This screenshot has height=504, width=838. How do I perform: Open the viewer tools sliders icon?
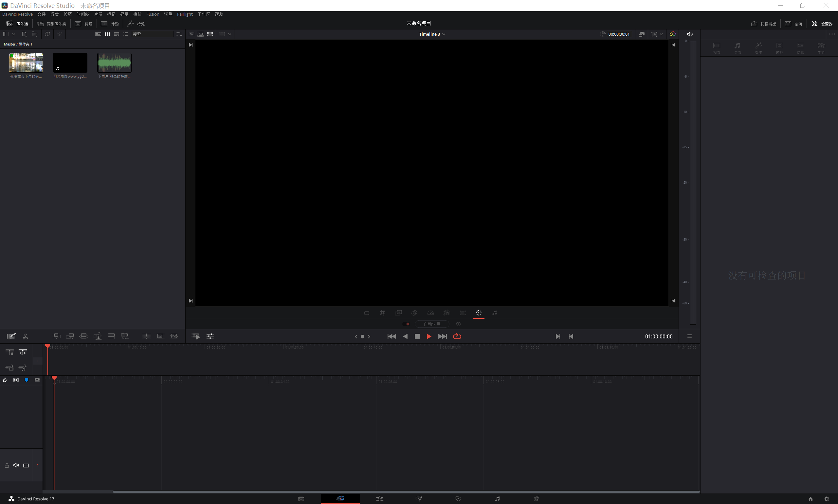210,336
